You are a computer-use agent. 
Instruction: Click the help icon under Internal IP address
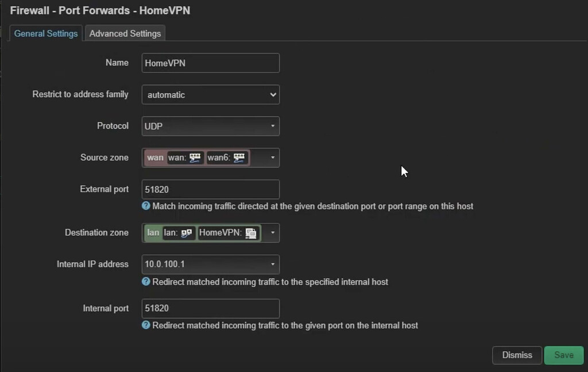[145, 281]
